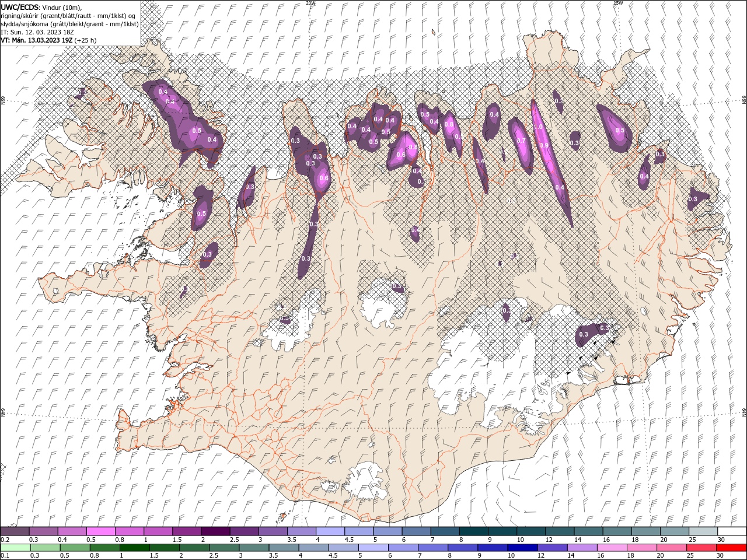The width and height of the screenshot is (747, 560).
Task: Click the pale green 0.1–0.3 rain legend swatch
Action: tap(15, 548)
